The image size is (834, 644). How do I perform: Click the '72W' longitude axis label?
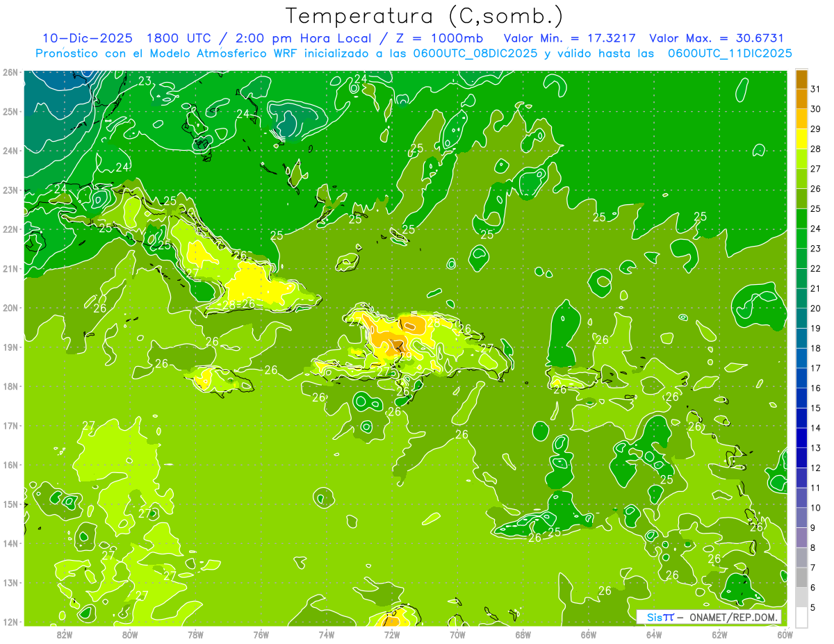(392, 634)
